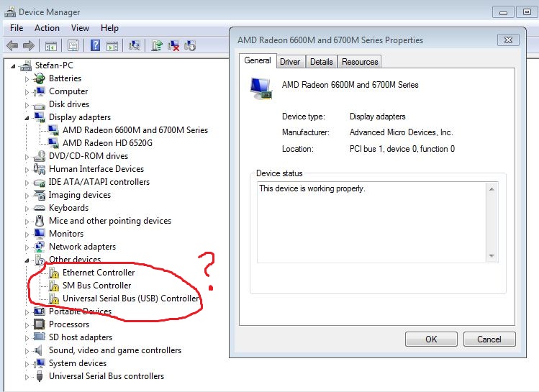Expand the IDE ATA/ATAPI controllers category
539x392 pixels.
(x=27, y=183)
